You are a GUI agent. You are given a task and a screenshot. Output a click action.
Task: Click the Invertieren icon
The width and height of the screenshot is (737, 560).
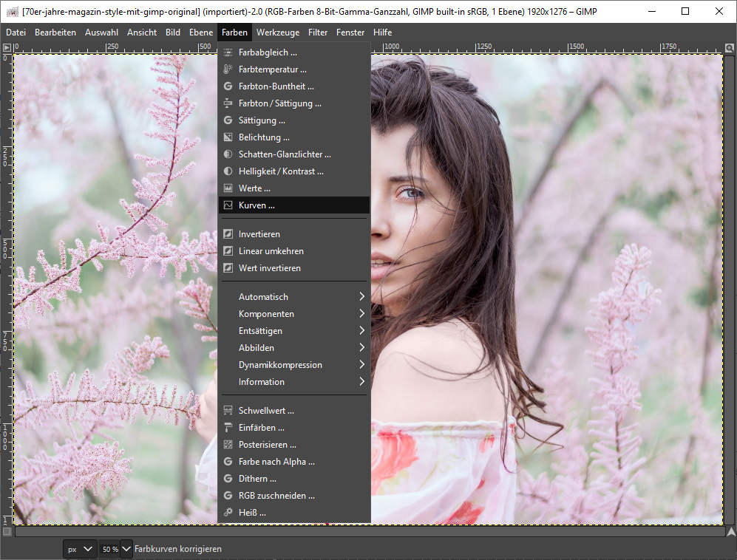(x=228, y=234)
